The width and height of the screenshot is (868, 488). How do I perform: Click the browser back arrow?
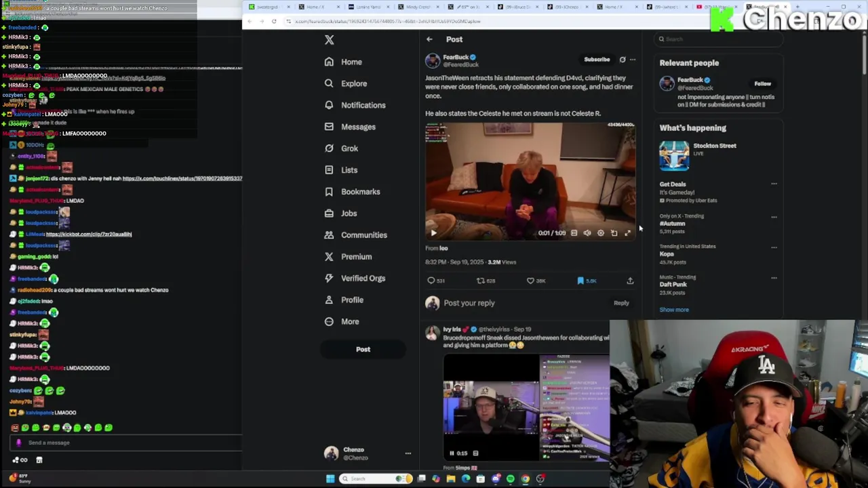tap(250, 22)
